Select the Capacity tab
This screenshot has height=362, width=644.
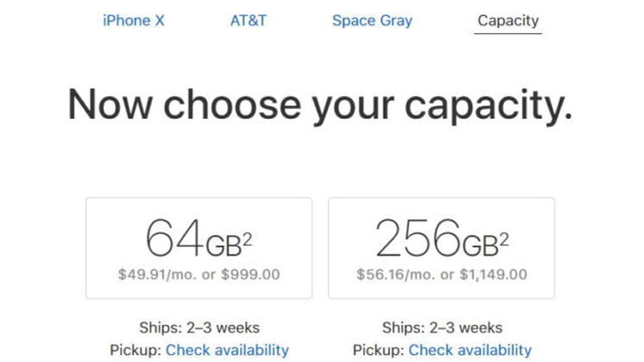point(508,21)
